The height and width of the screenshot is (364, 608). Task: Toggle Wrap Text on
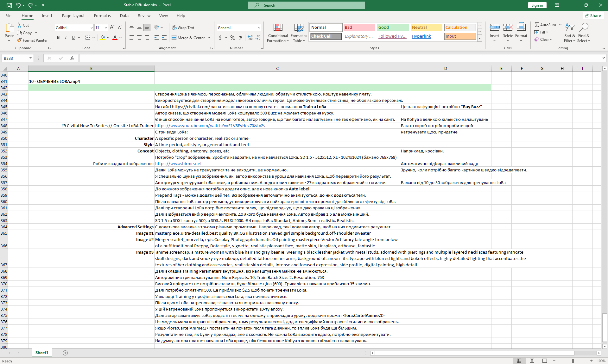(x=183, y=28)
